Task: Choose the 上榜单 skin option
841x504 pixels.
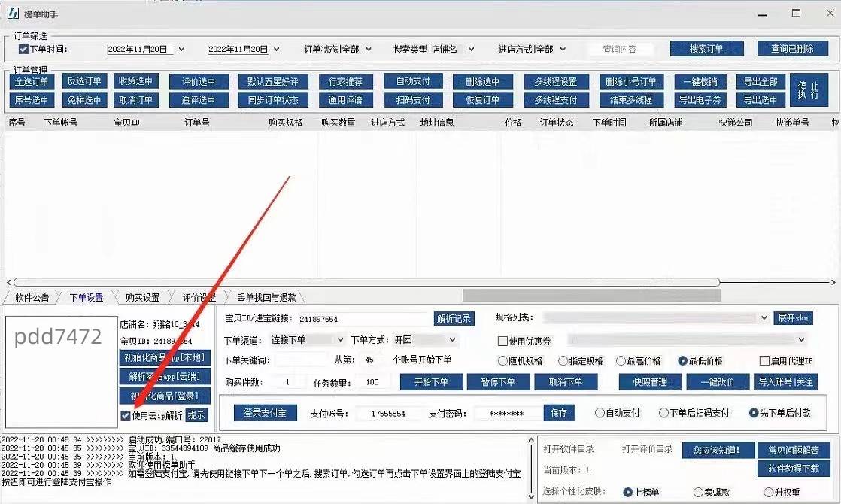Action: pos(627,492)
